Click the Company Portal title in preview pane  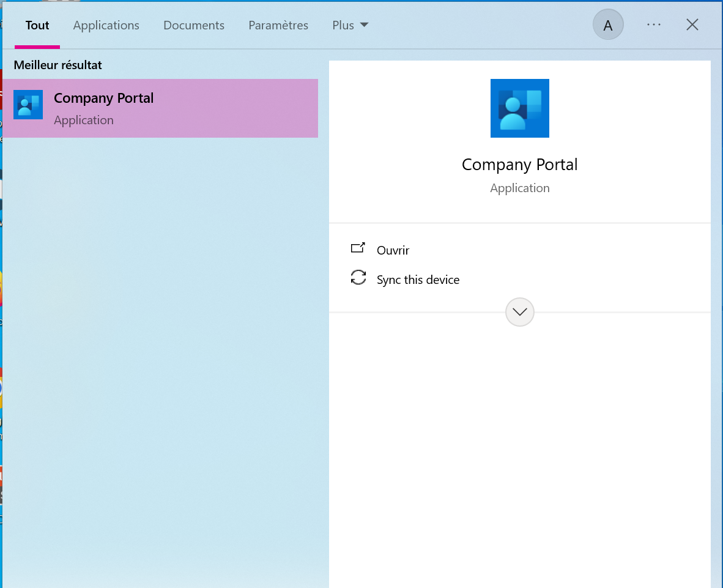pos(519,165)
